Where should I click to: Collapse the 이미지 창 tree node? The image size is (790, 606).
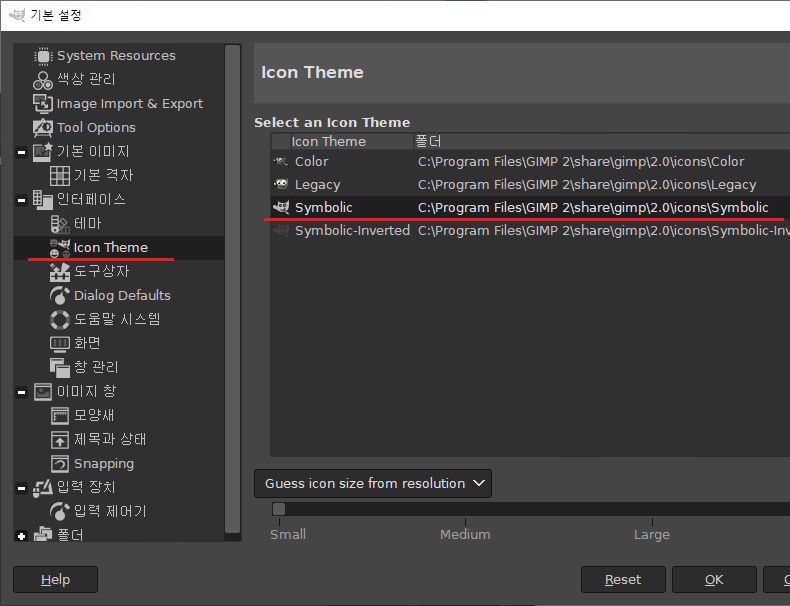point(21,392)
